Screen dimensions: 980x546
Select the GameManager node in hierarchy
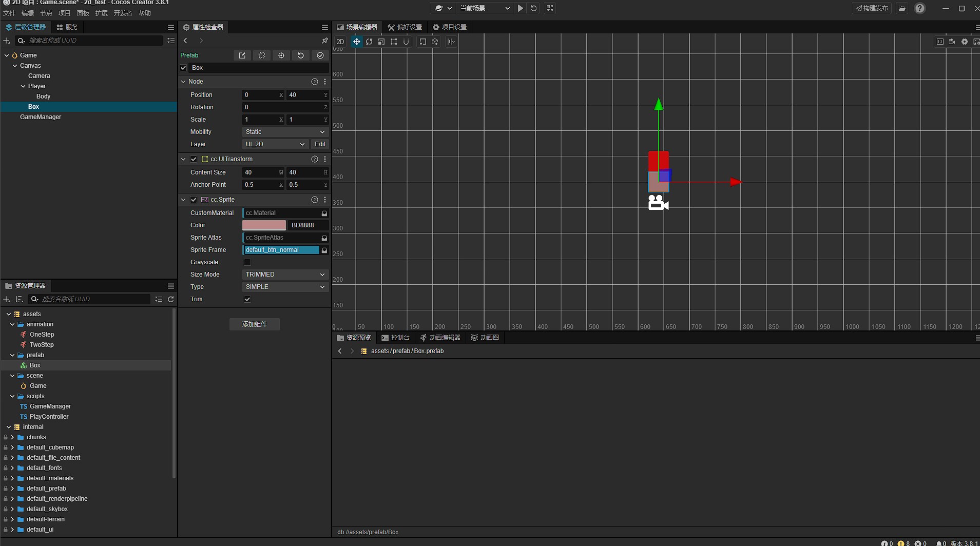click(x=41, y=117)
